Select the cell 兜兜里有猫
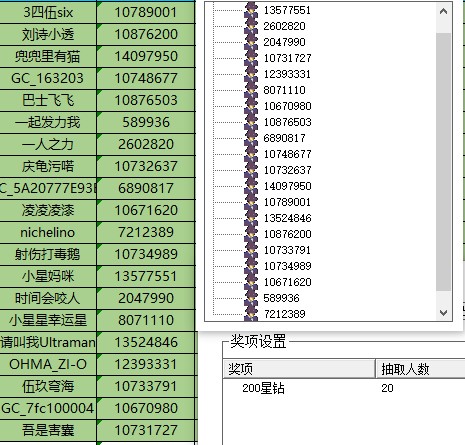 coord(48,56)
